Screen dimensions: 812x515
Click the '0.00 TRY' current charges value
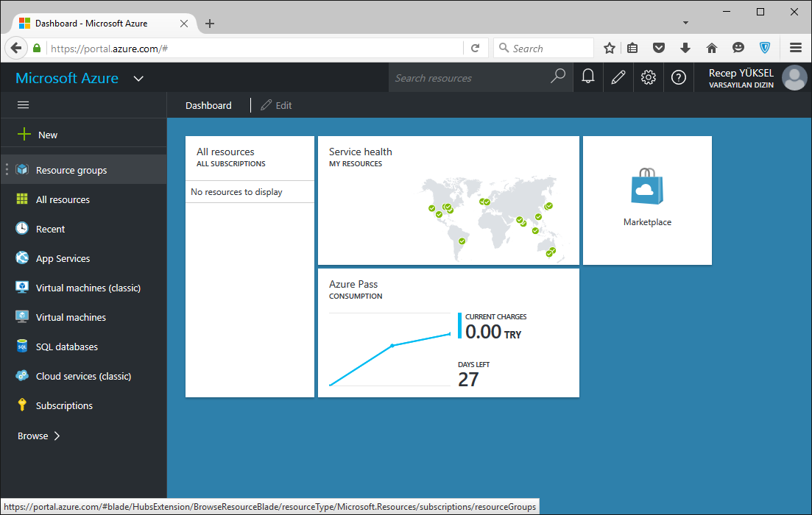click(493, 331)
